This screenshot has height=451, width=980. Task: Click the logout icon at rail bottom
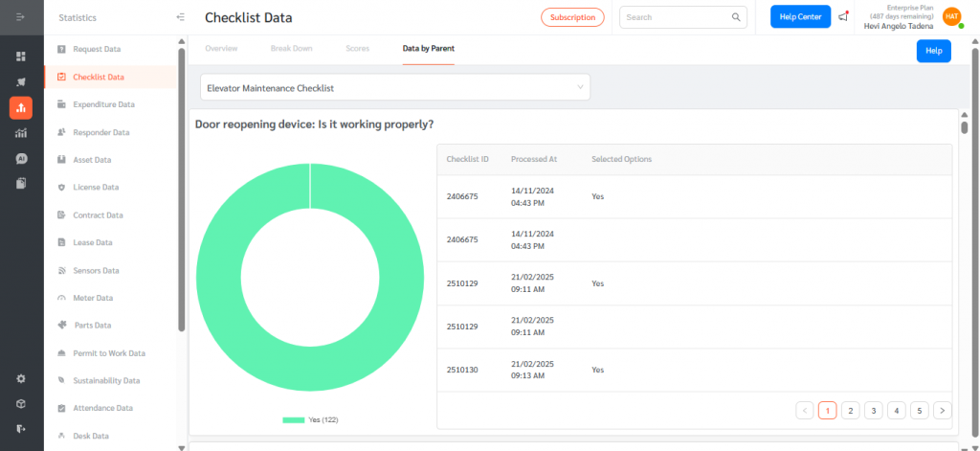tap(21, 428)
